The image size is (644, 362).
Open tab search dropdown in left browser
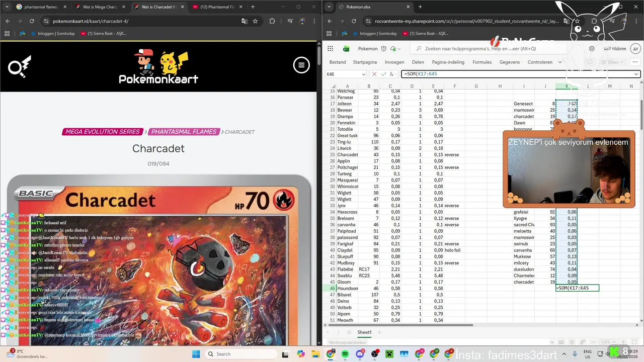7,7
